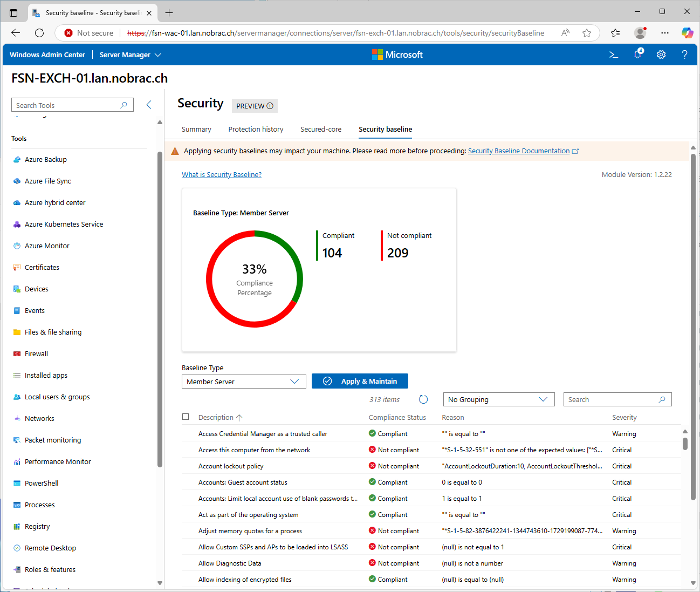Image resolution: width=700 pixels, height=592 pixels.
Task: Select Adjust memory quotas for a process row
Action: (431, 530)
